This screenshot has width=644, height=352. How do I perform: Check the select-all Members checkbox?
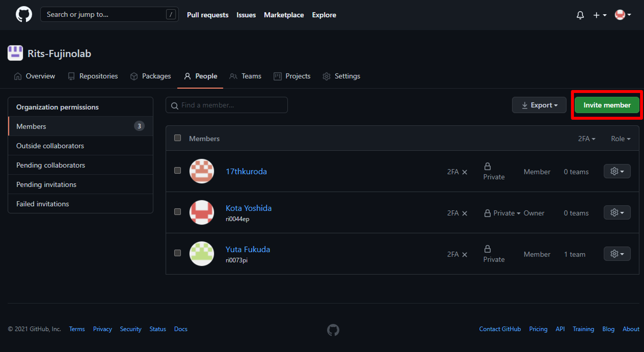point(178,138)
